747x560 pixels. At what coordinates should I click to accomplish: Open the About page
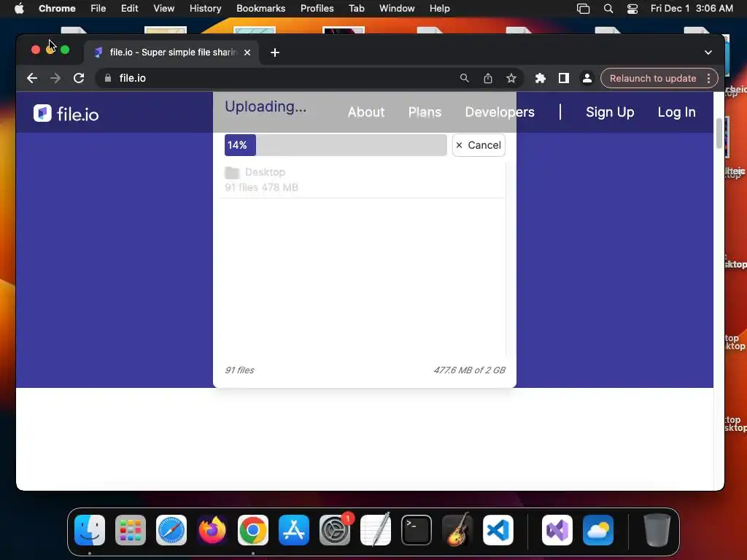(x=366, y=112)
